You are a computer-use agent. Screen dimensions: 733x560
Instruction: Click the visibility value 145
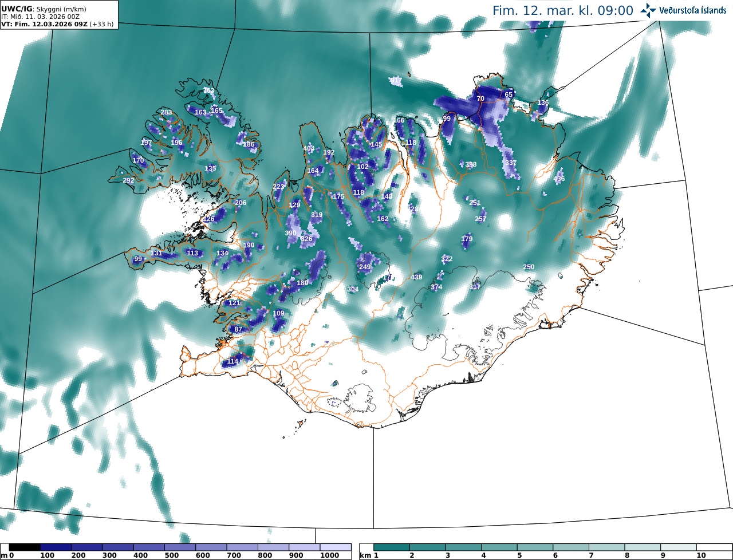coord(376,144)
